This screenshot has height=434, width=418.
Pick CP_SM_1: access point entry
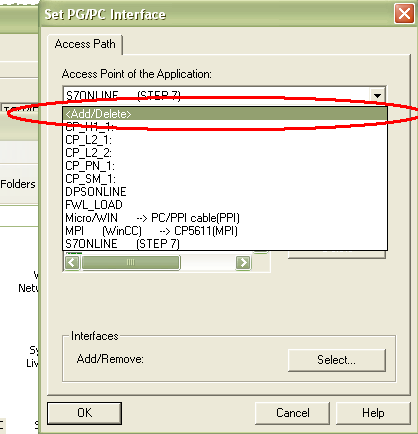[225, 179]
